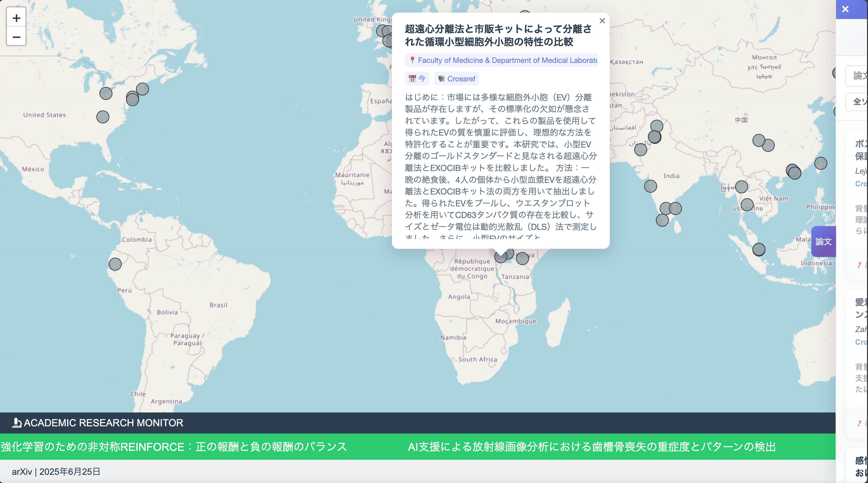Select the marker in Mumbai, western India

coord(650,186)
